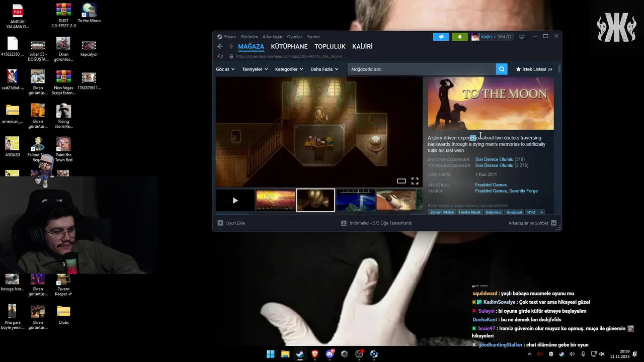Expand more tags with plus button
The image size is (644, 362).
(542, 212)
